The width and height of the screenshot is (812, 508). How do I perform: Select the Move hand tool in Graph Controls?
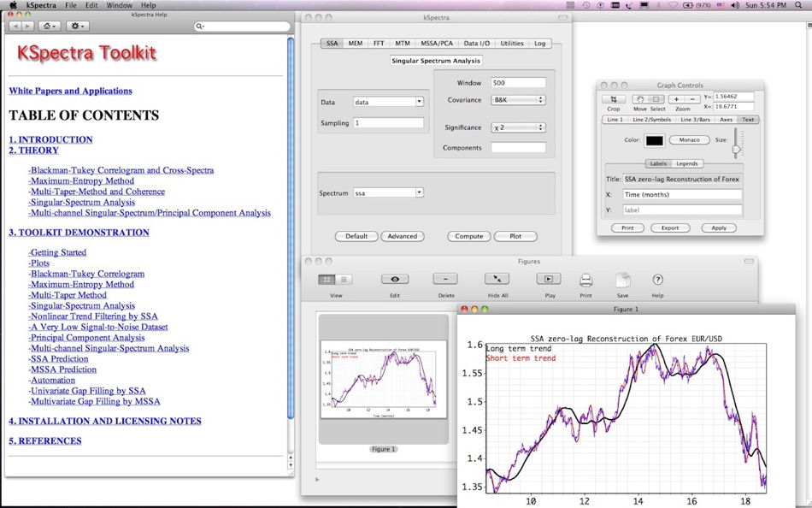(640, 99)
